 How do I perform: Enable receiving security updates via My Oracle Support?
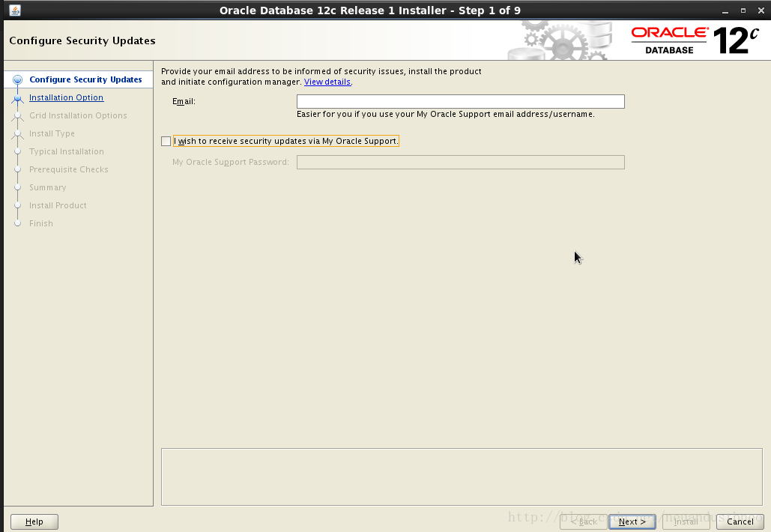click(166, 141)
